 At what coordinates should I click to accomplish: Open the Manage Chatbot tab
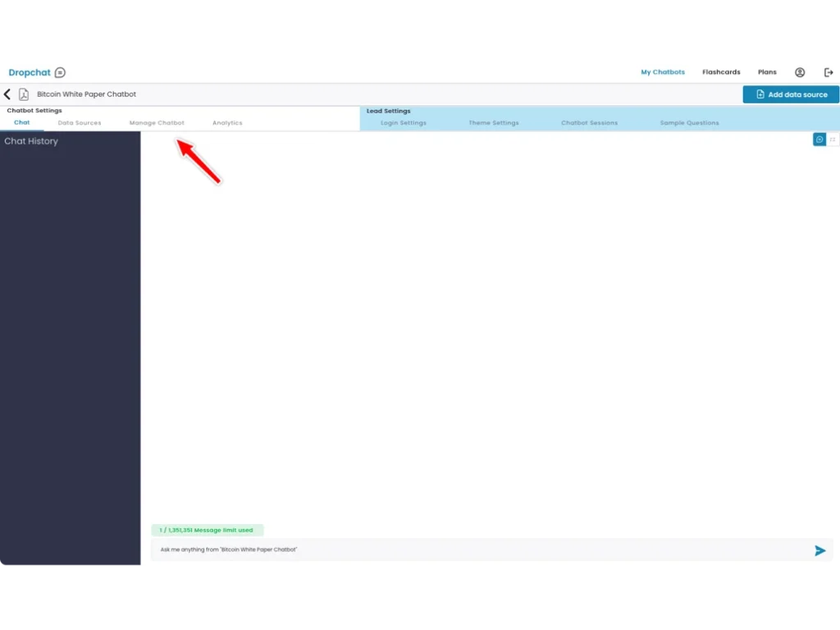(x=157, y=123)
